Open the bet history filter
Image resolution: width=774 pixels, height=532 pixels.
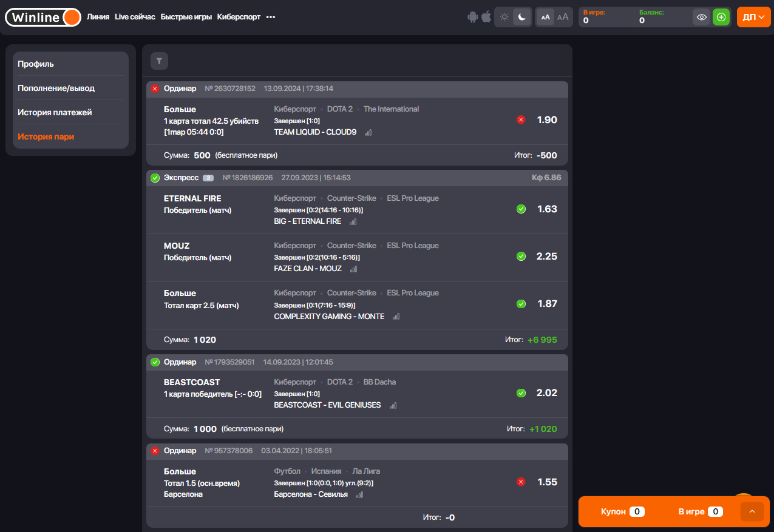point(159,61)
